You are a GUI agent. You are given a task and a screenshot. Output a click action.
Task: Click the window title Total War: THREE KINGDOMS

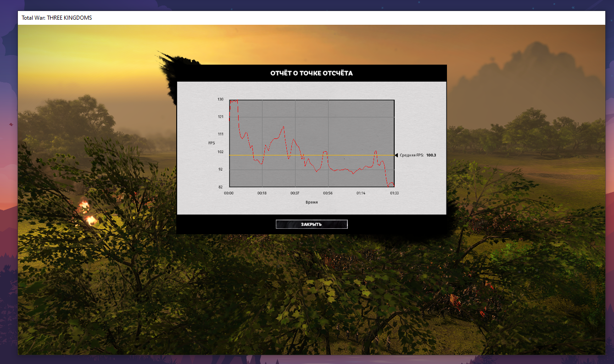click(x=57, y=18)
